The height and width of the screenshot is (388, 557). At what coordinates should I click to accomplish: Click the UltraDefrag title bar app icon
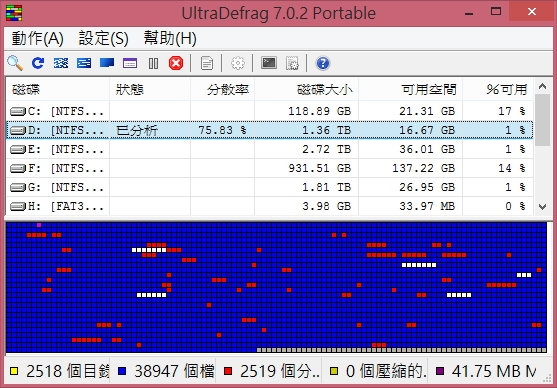[14, 13]
